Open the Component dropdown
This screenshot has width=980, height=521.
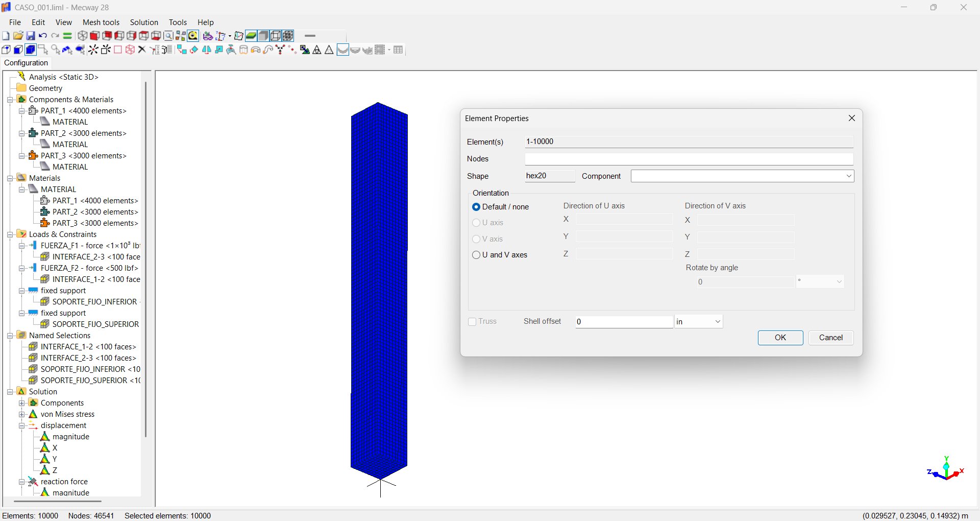tap(849, 176)
